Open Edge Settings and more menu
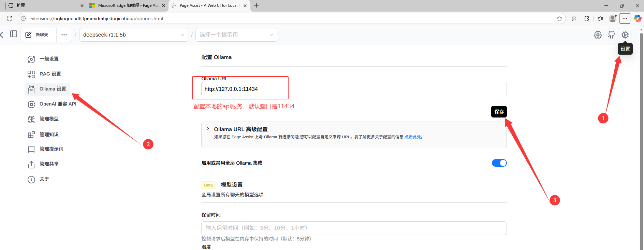The width and height of the screenshot is (644, 250). click(625, 18)
